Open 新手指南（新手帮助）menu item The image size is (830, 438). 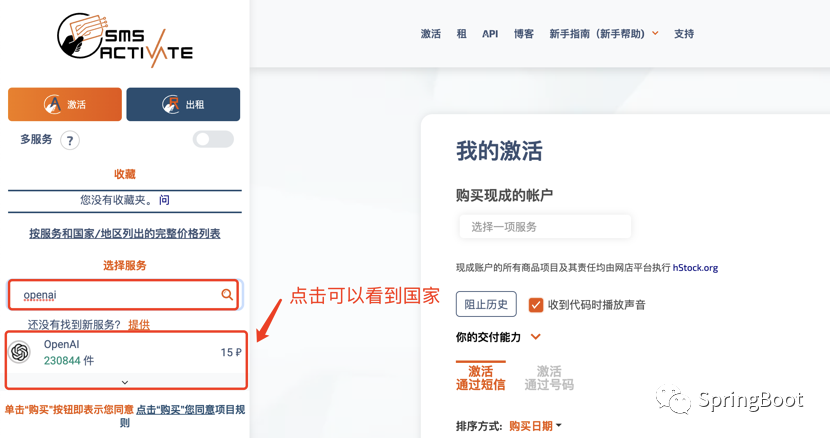coord(597,34)
